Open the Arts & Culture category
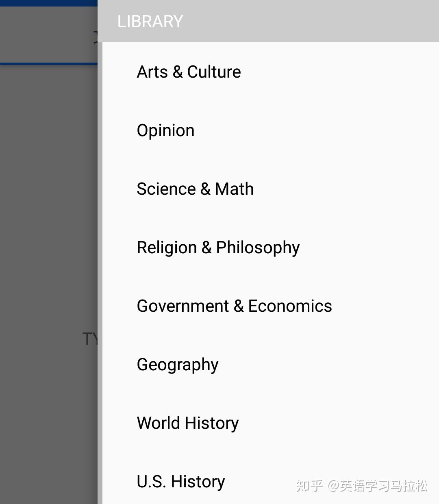 click(x=189, y=72)
